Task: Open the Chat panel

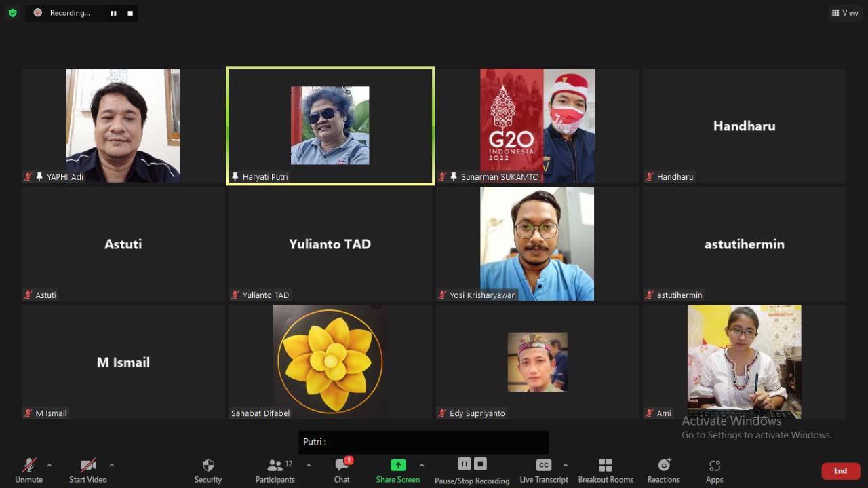Action: [x=342, y=470]
